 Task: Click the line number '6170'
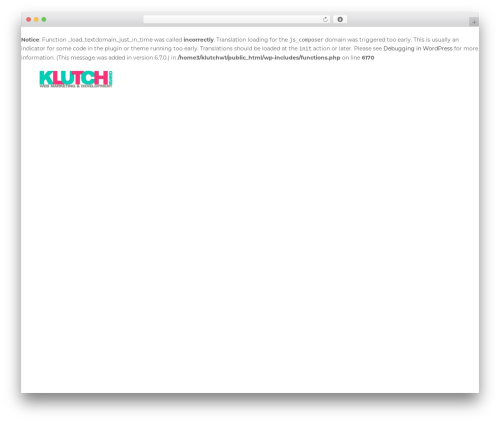tap(368, 58)
